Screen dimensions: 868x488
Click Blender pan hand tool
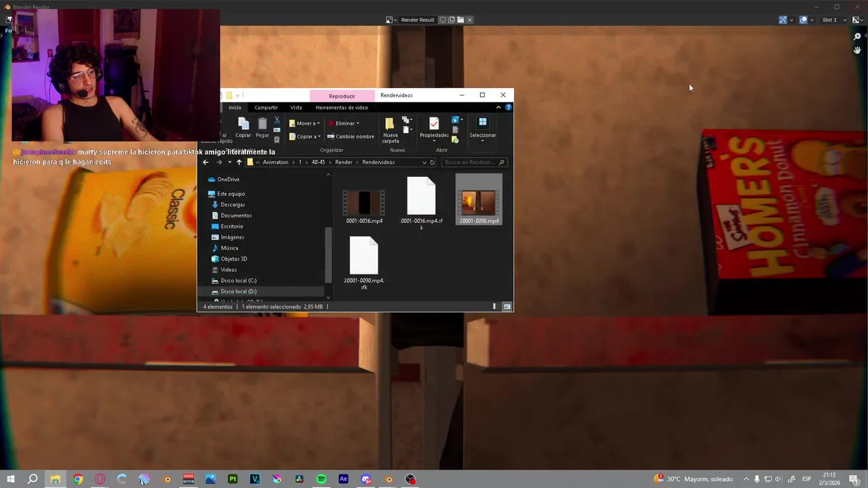click(x=857, y=51)
